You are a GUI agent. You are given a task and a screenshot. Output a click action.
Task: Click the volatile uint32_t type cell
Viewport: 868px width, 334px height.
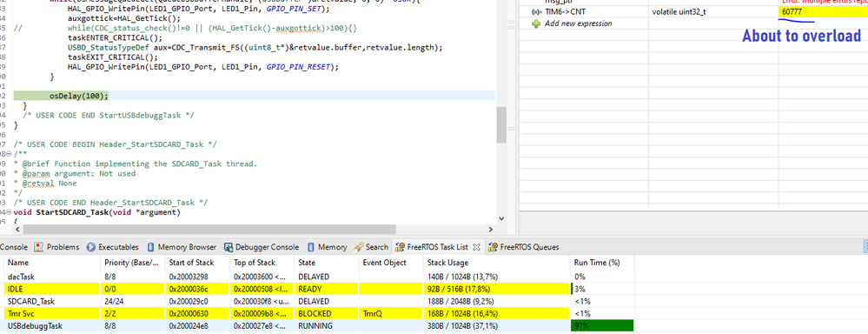click(x=679, y=11)
